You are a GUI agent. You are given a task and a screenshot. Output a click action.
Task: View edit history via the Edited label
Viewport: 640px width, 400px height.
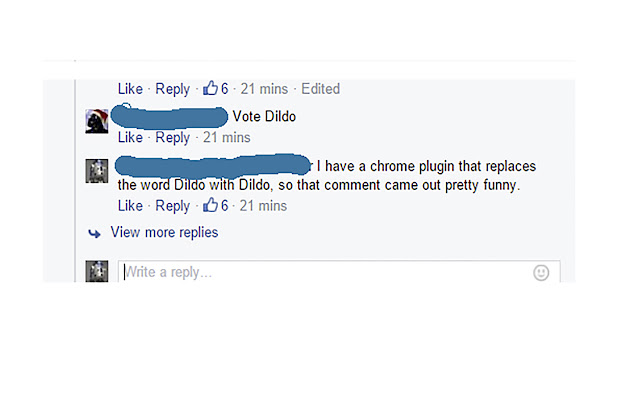(x=320, y=89)
